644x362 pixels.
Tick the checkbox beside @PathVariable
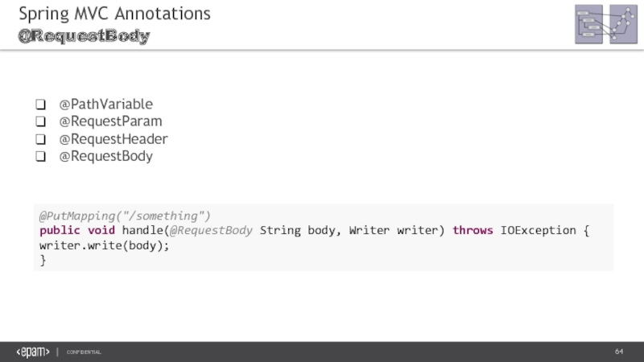click(40, 105)
